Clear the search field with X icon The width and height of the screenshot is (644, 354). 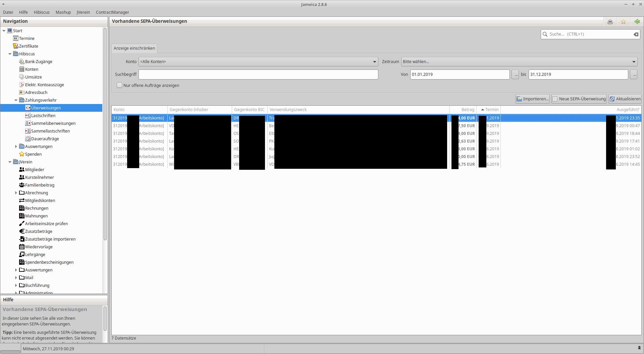point(636,34)
